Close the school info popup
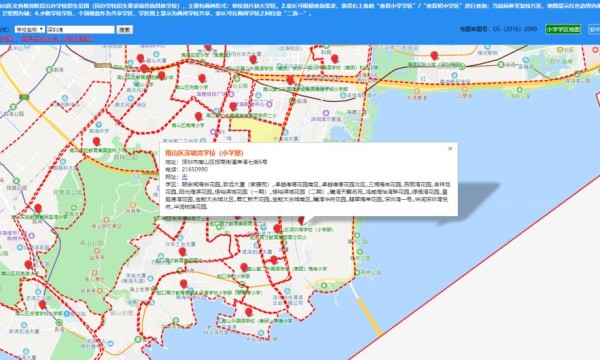The image size is (600, 360). click(450, 148)
